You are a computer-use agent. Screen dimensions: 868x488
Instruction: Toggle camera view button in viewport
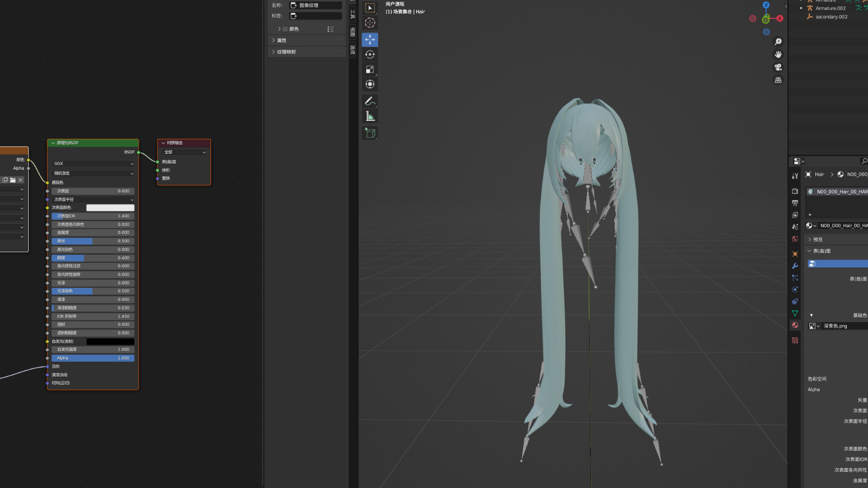(778, 67)
